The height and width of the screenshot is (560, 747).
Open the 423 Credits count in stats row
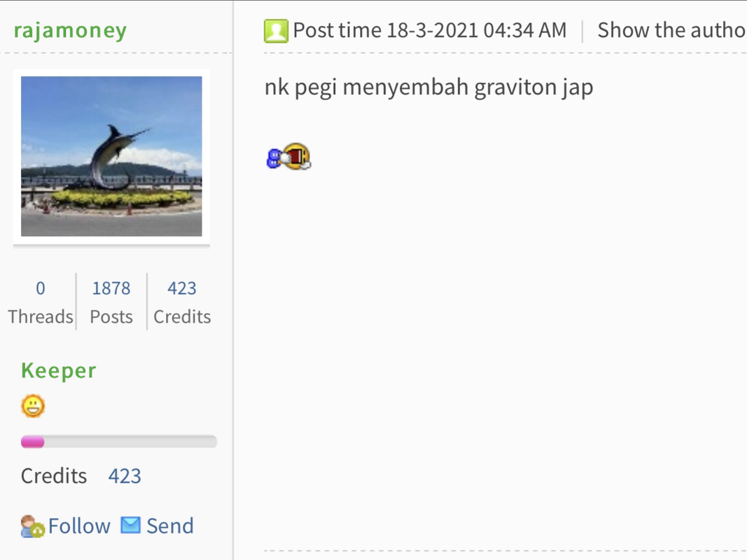(x=181, y=288)
